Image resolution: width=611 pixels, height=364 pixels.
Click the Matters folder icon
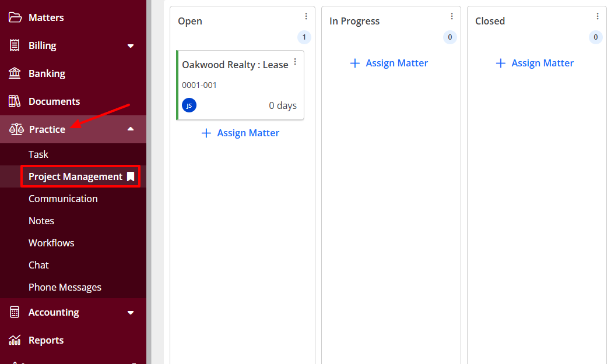coord(15,17)
